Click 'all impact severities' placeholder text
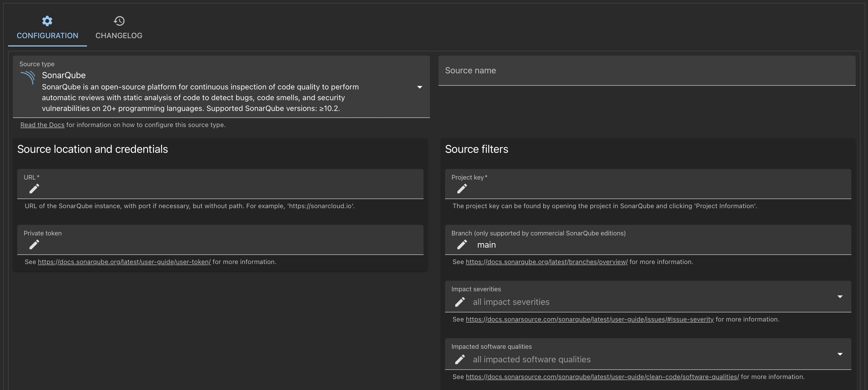Screen dimensions: 868x390 click(x=511, y=302)
